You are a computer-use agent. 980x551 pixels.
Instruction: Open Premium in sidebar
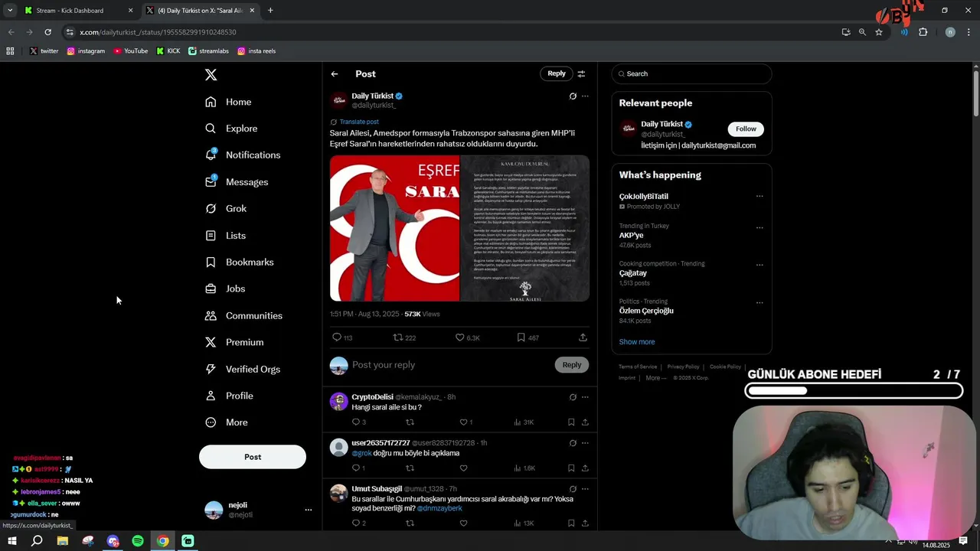point(234,342)
